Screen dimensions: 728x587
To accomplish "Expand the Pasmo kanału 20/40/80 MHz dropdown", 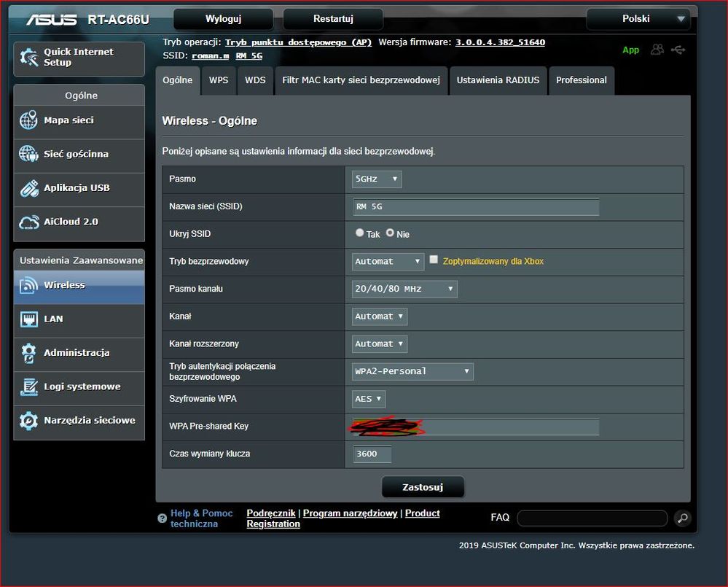I will click(404, 289).
